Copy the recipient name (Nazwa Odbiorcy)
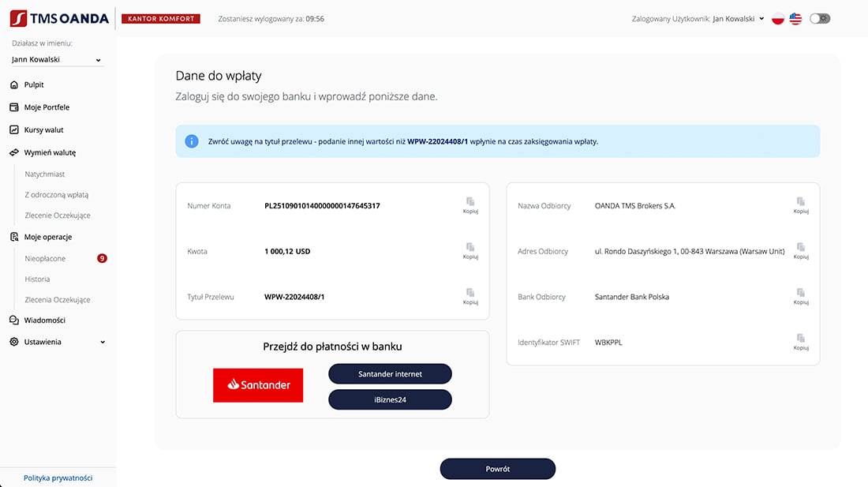 [x=801, y=205]
